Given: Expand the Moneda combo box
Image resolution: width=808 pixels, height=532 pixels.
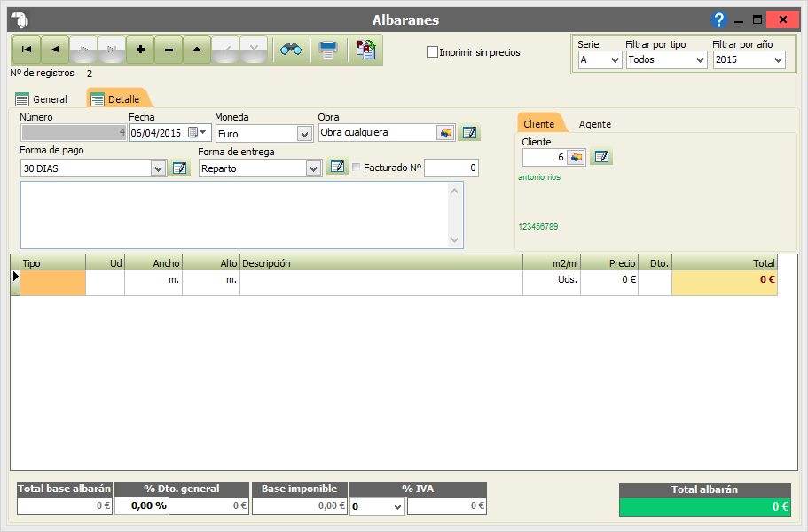Looking at the screenshot, I should pyautogui.click(x=304, y=134).
